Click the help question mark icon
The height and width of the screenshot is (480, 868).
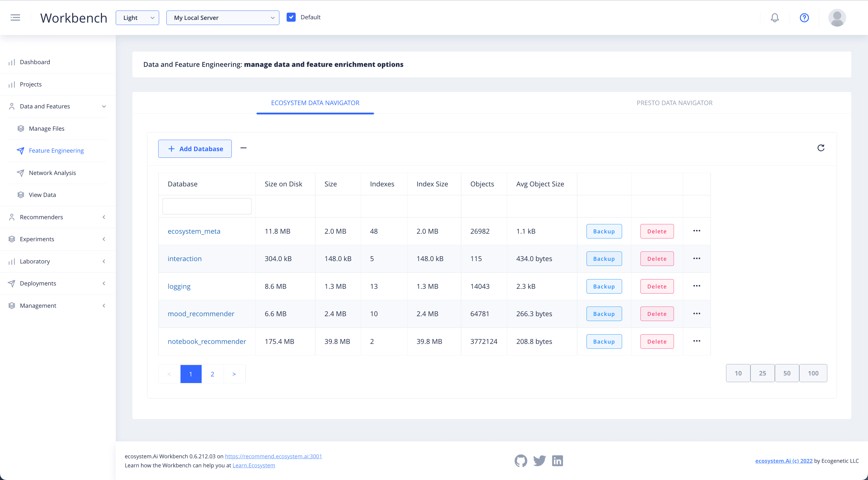(804, 17)
